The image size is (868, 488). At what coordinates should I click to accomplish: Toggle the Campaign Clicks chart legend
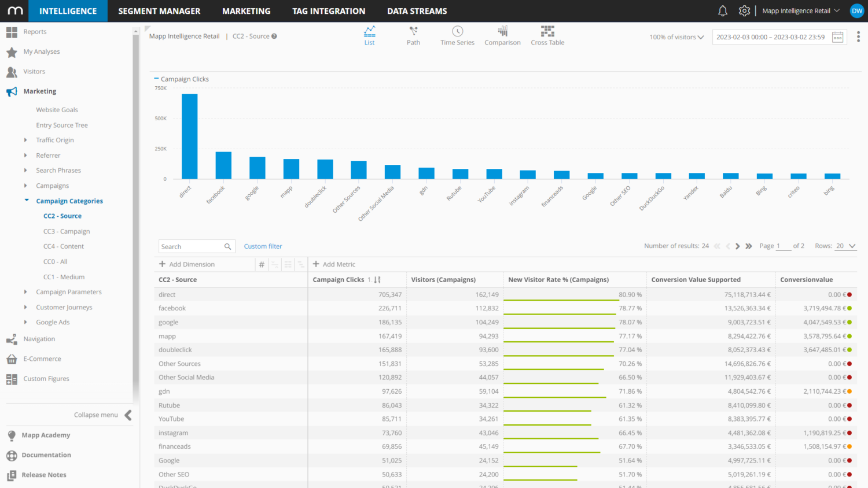click(x=182, y=79)
